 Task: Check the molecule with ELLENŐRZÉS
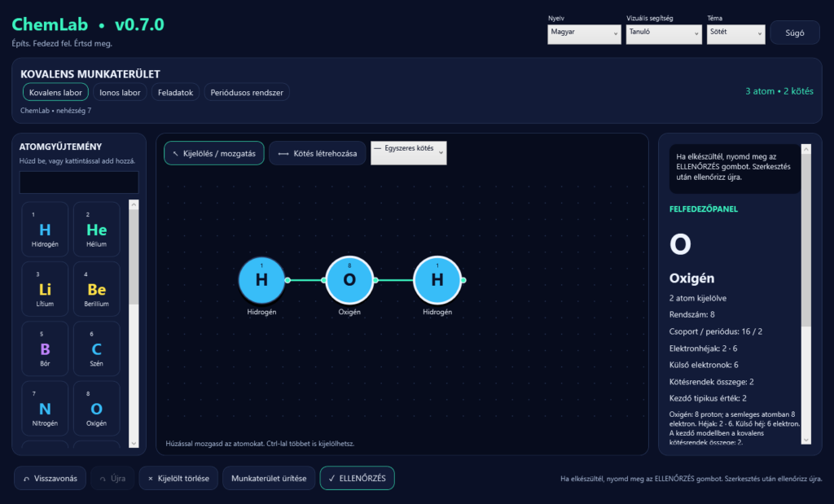357,478
